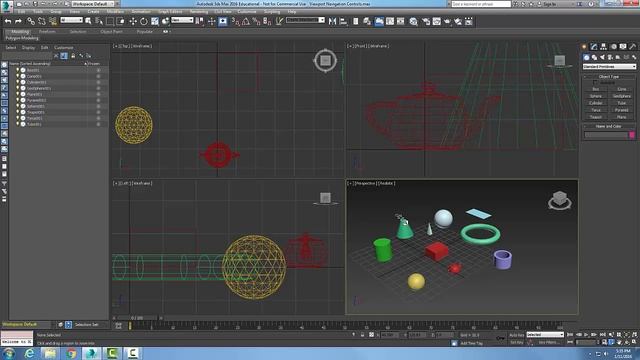
Task: Click the time slider handle on timeline
Action: 130,326
